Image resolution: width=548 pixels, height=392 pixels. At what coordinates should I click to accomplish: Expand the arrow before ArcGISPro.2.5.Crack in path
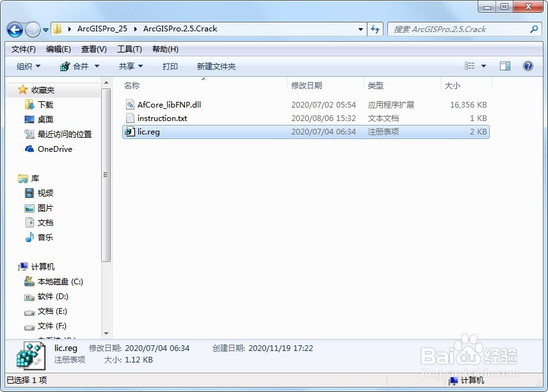tap(135, 29)
